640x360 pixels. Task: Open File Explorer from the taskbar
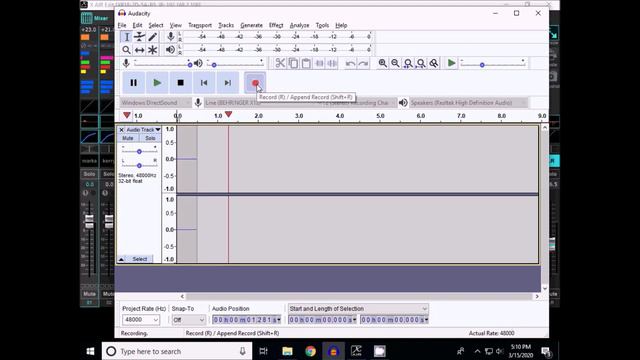click(x=287, y=351)
